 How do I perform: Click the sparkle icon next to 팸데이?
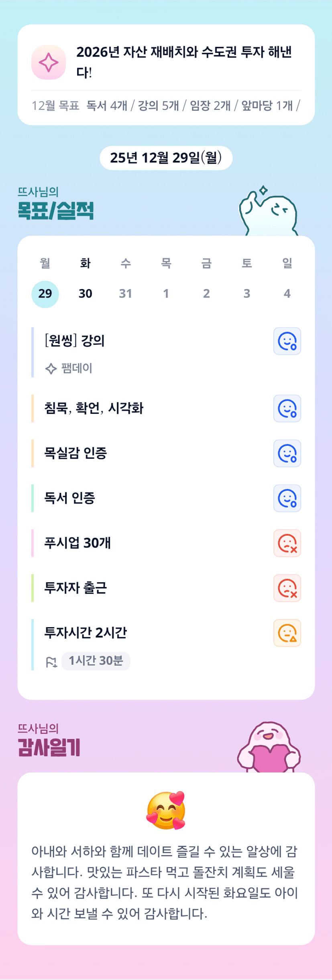51,369
